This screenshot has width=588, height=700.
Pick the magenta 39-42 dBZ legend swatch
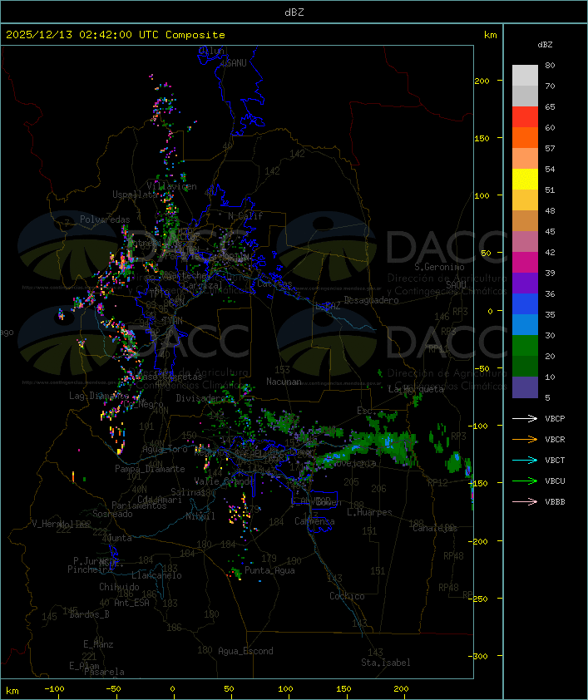(x=525, y=263)
